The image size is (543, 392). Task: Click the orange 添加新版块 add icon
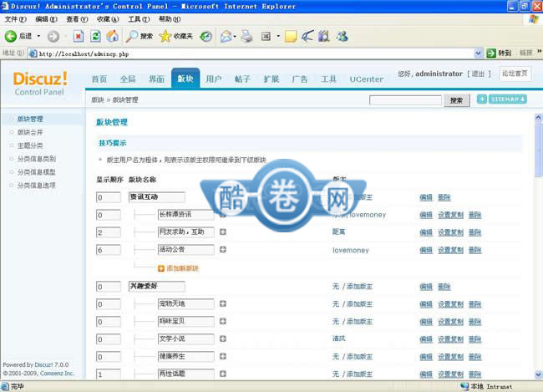161,268
